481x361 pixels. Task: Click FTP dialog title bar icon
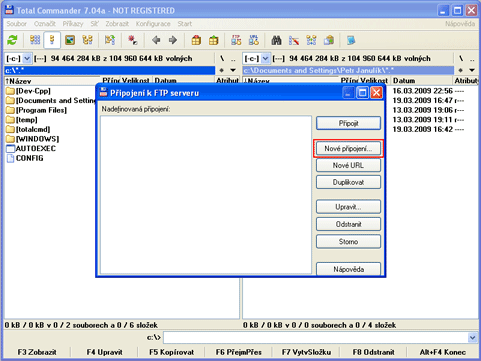tap(104, 92)
